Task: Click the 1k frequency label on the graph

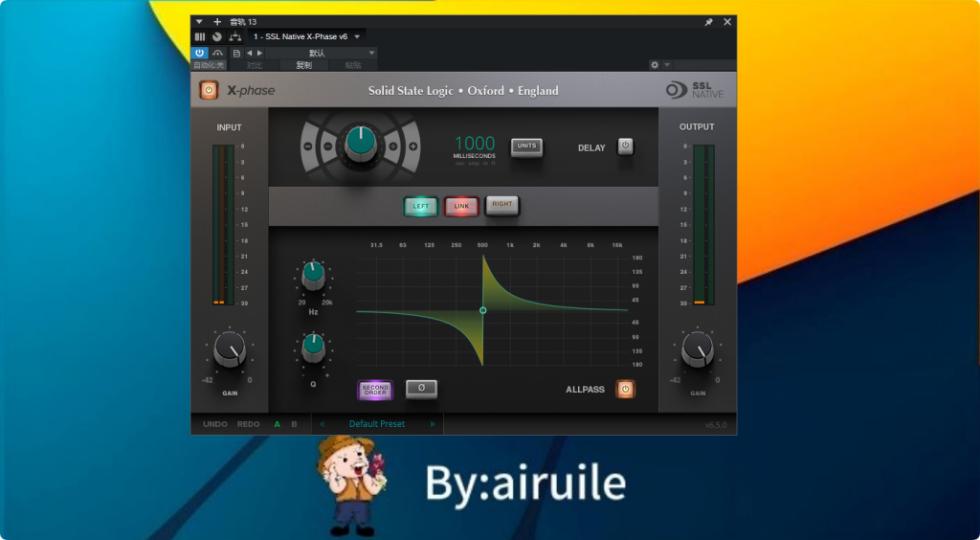Action: (510, 246)
